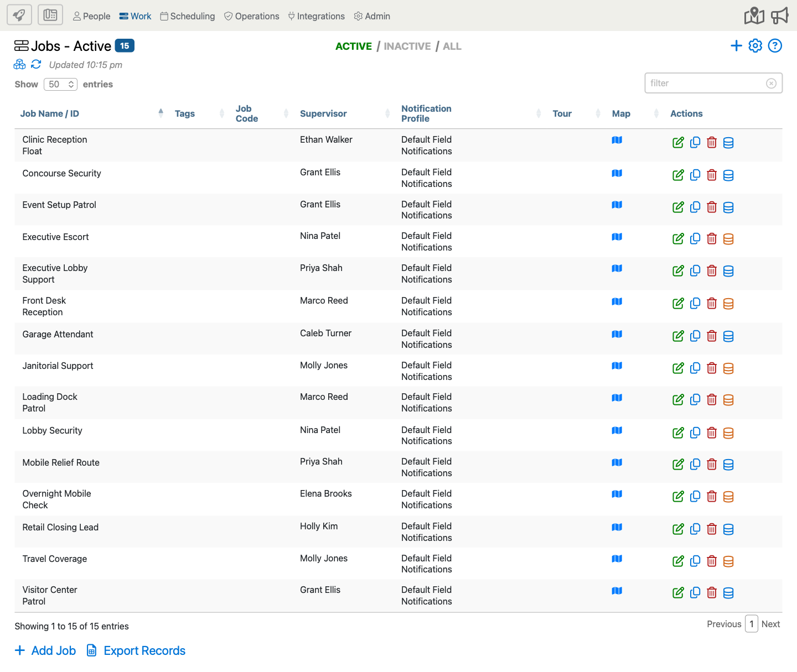
Task: Open the help question mark icon
Action: (x=775, y=46)
